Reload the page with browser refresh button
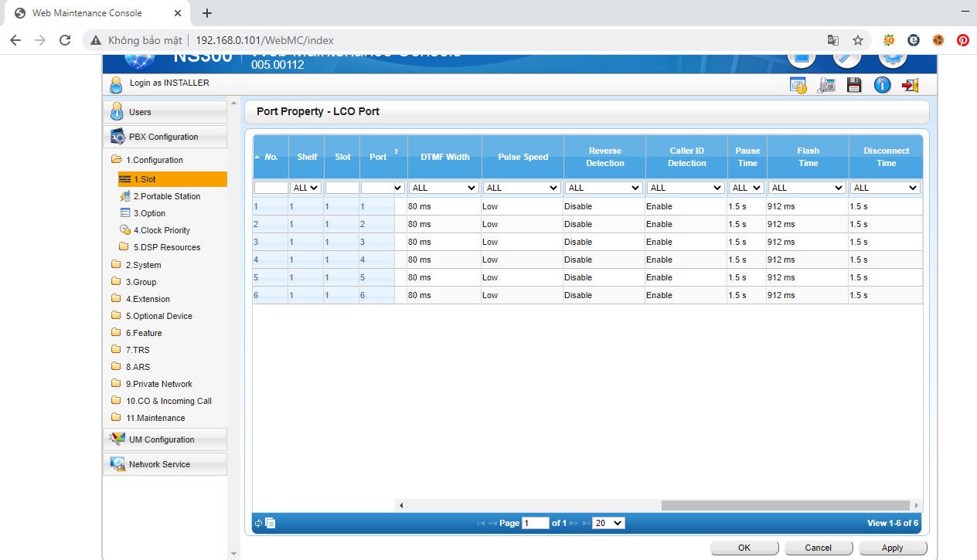 click(x=65, y=40)
